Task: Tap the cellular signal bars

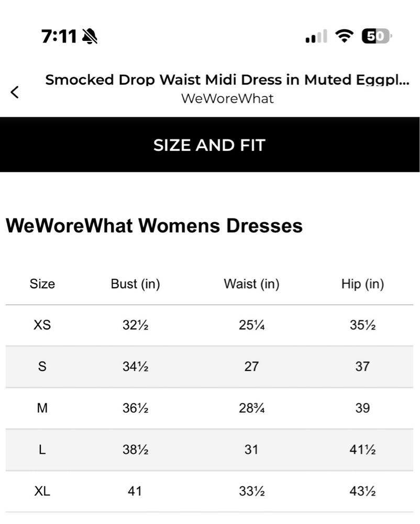Action: (316, 36)
